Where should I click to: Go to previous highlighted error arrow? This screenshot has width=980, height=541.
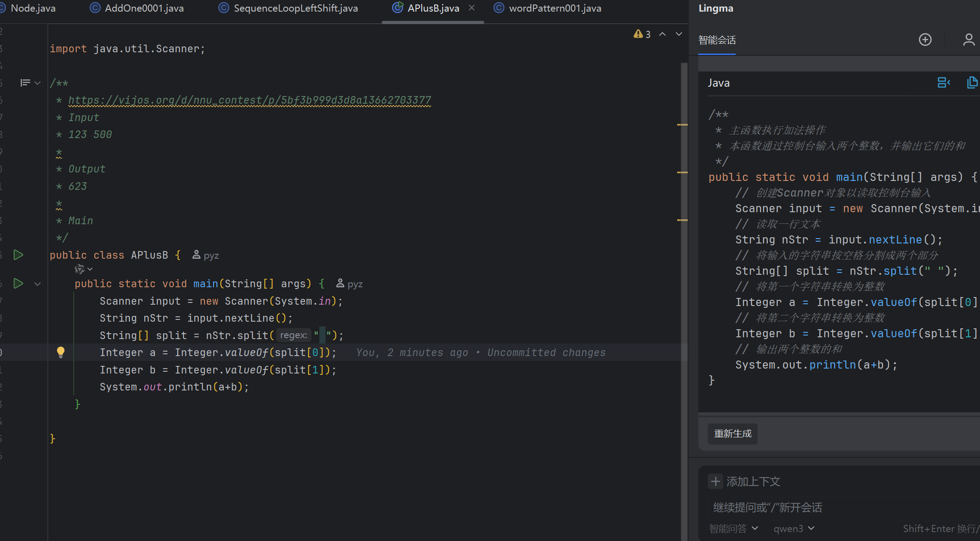pos(662,34)
